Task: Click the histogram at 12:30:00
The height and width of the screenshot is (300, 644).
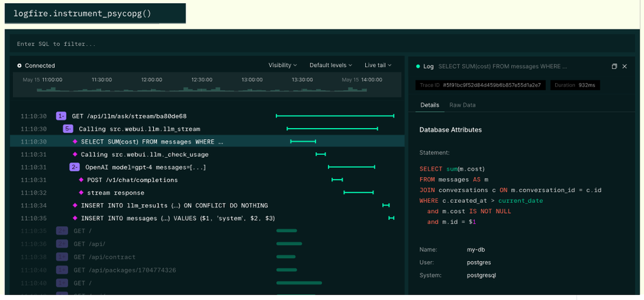Action: click(x=201, y=89)
